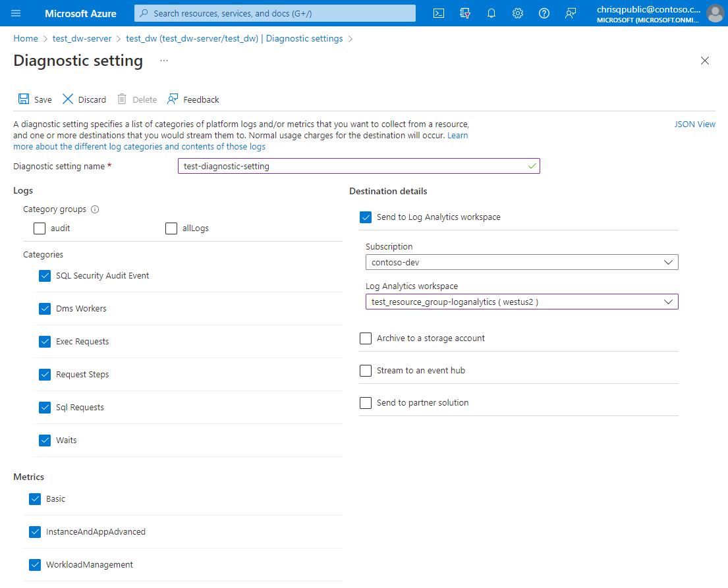728x588 pixels.
Task: Open the portal hamburger menu
Action: coord(16,13)
